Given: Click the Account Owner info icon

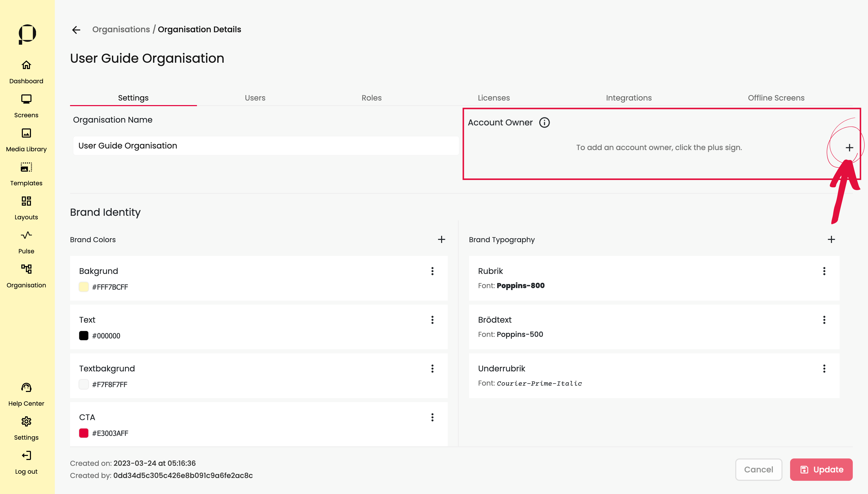Looking at the screenshot, I should 544,122.
